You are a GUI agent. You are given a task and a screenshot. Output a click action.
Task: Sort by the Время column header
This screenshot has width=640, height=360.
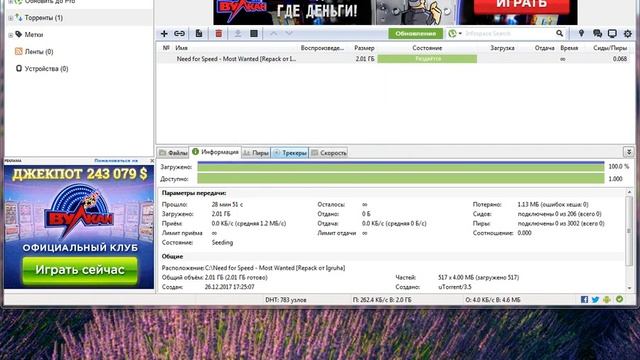pos(569,48)
